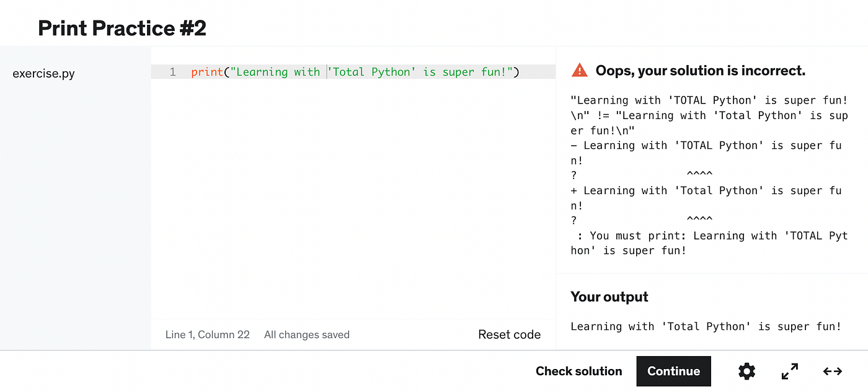Image resolution: width=868 pixels, height=392 pixels.
Task: Expand to fullscreen with the diagonal arrows icon
Action: pyautogui.click(x=789, y=371)
